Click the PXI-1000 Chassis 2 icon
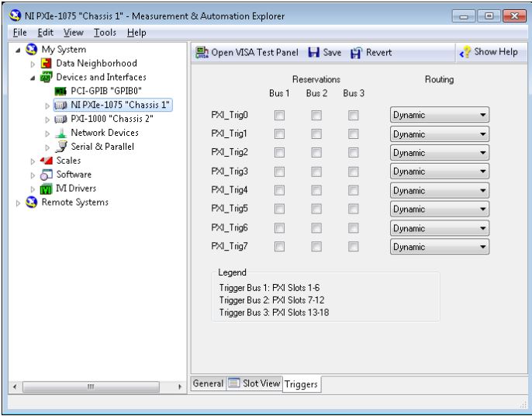532x416 pixels. click(60, 119)
